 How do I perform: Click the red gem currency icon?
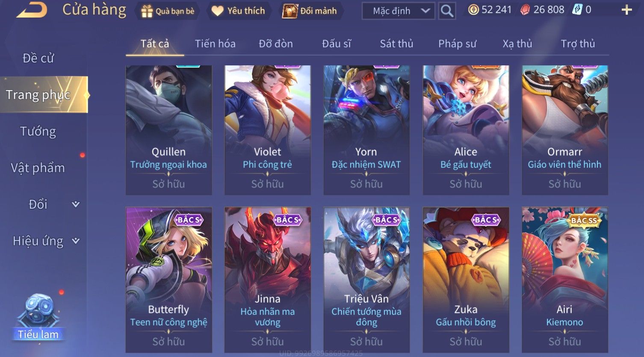525,10
